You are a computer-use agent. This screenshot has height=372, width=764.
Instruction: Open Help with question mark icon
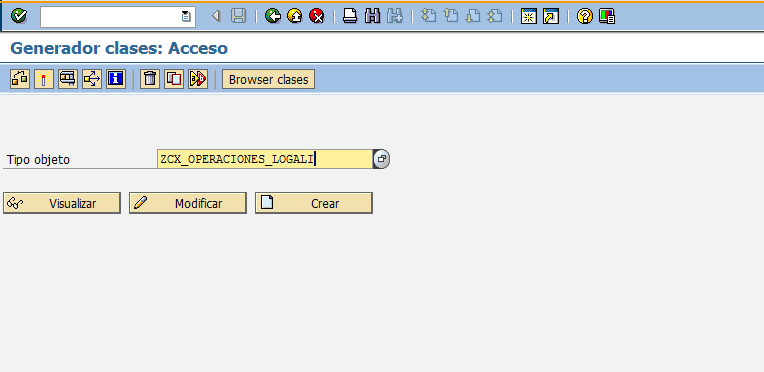pos(584,17)
